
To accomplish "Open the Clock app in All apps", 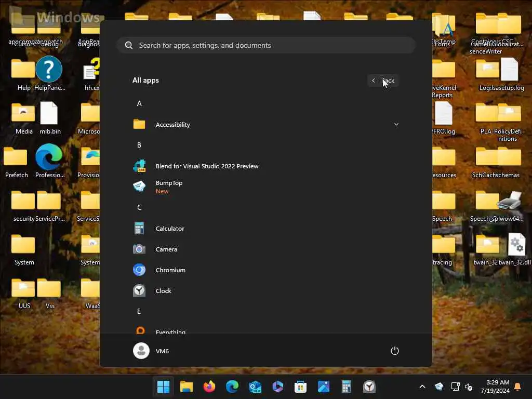I will [265, 291].
